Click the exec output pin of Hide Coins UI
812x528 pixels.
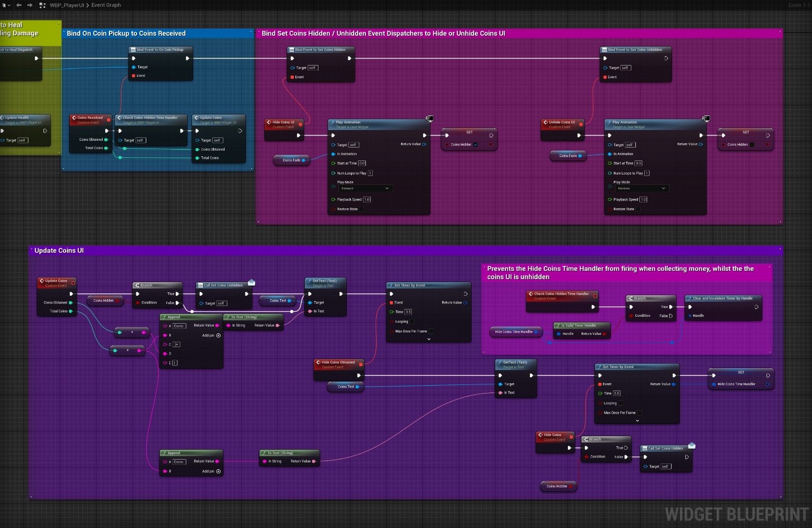(x=298, y=135)
